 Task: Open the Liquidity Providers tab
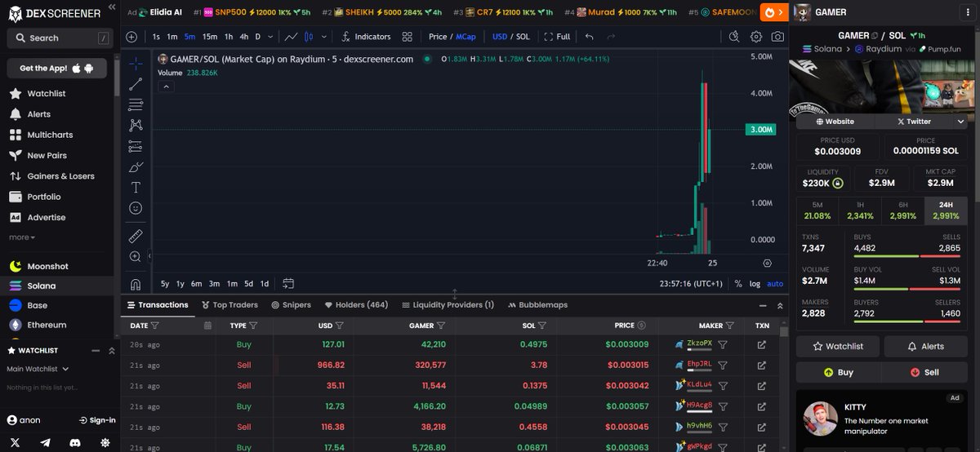(x=448, y=305)
